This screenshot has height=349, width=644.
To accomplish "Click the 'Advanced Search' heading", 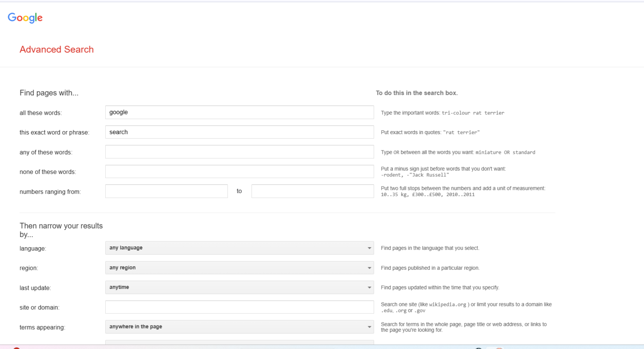I will (56, 49).
